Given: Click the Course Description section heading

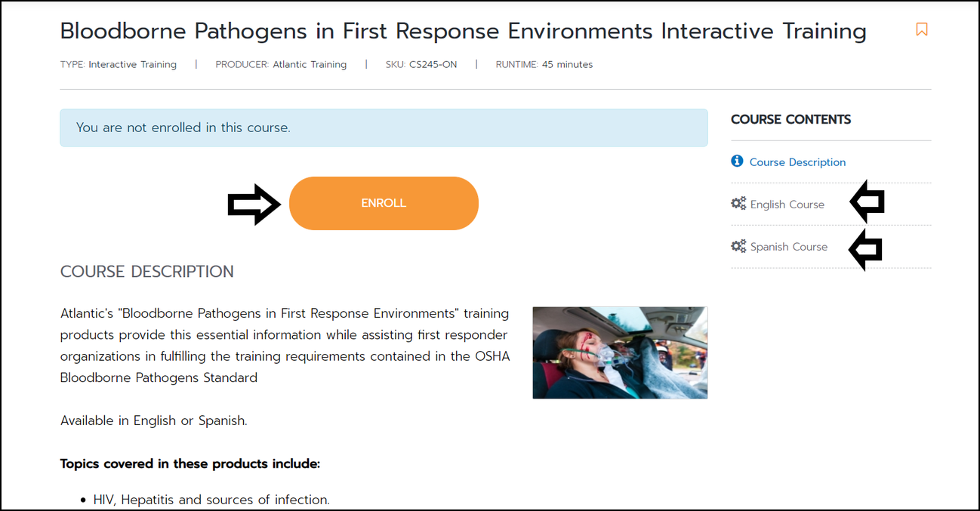Looking at the screenshot, I should click(147, 272).
